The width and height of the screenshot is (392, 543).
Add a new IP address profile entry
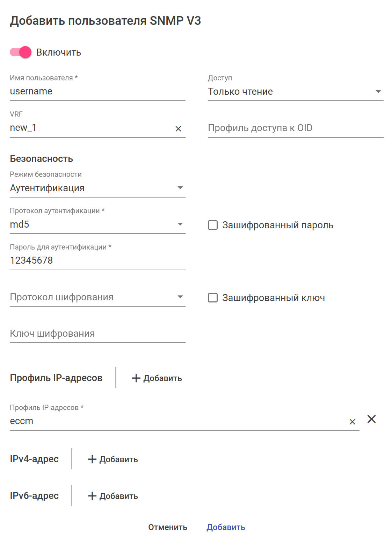(x=157, y=378)
